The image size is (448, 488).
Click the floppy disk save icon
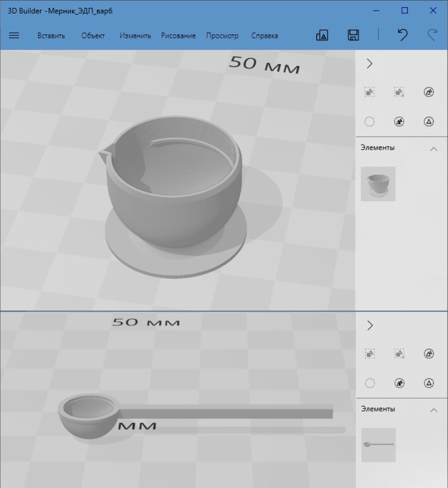coord(353,35)
